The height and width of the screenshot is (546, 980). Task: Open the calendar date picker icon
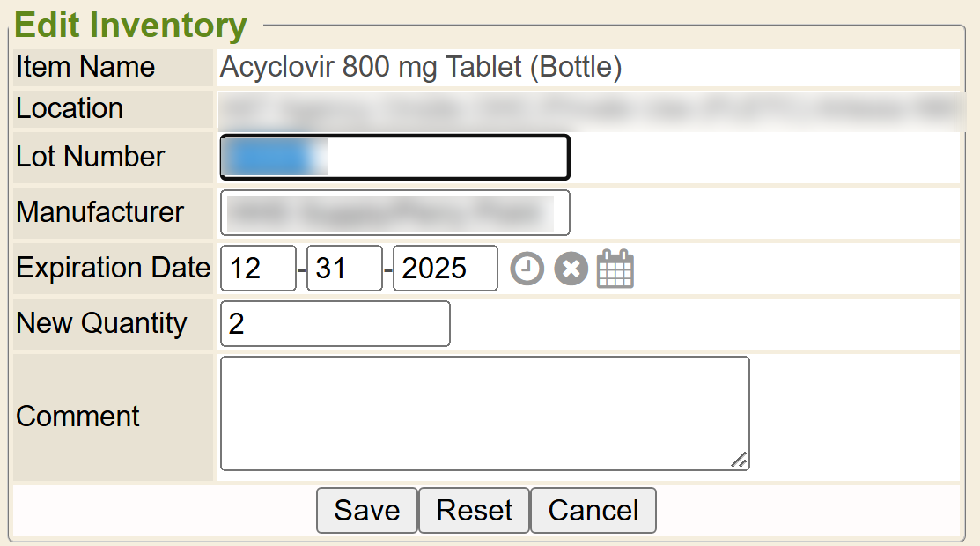coord(615,269)
